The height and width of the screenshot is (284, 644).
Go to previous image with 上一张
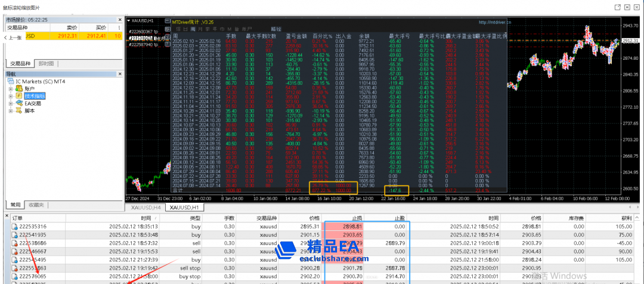[12, 37]
